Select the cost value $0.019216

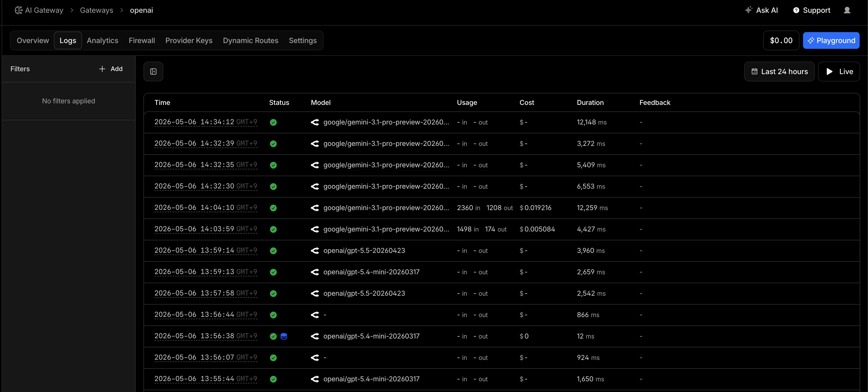click(x=535, y=208)
